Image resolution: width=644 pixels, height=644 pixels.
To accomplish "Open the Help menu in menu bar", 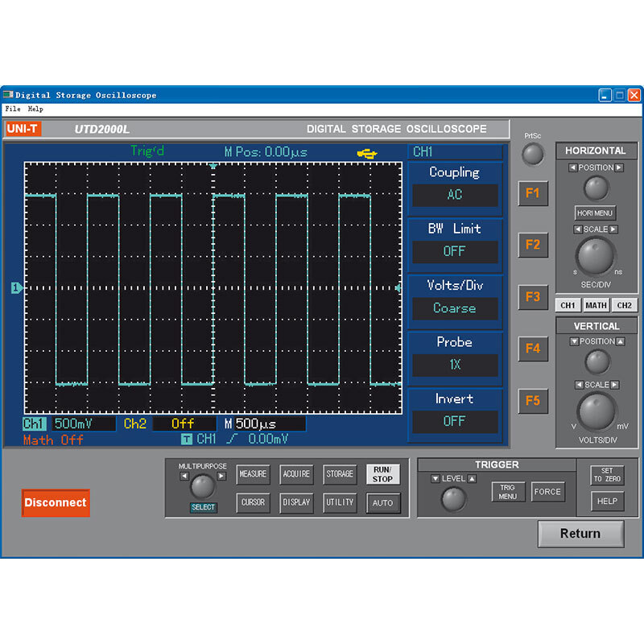I will pyautogui.click(x=35, y=109).
